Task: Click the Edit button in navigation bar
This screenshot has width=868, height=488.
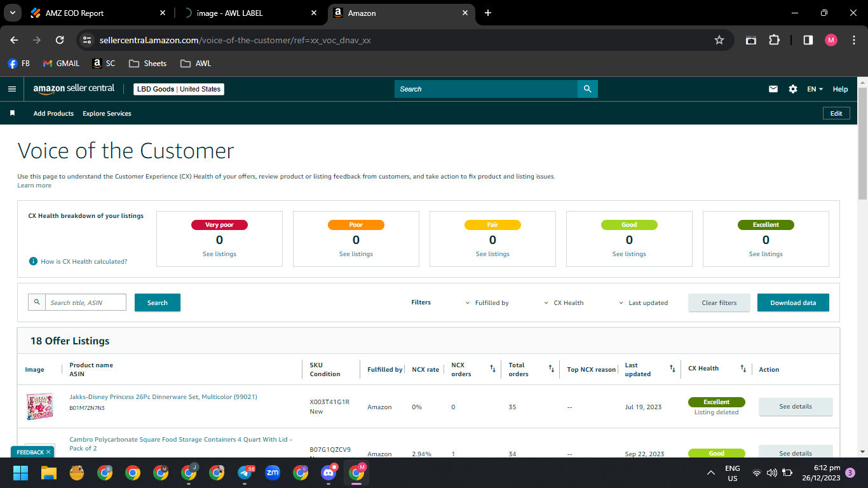Action: pyautogui.click(x=836, y=113)
